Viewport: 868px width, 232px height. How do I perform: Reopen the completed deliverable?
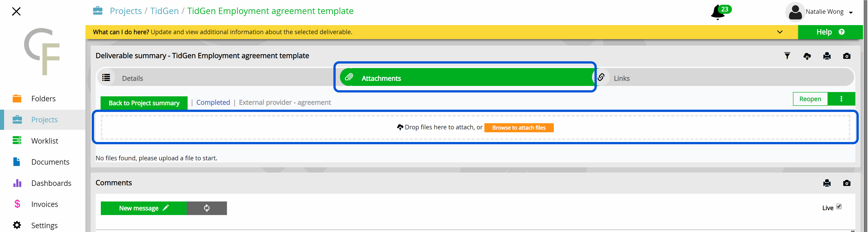(810, 99)
